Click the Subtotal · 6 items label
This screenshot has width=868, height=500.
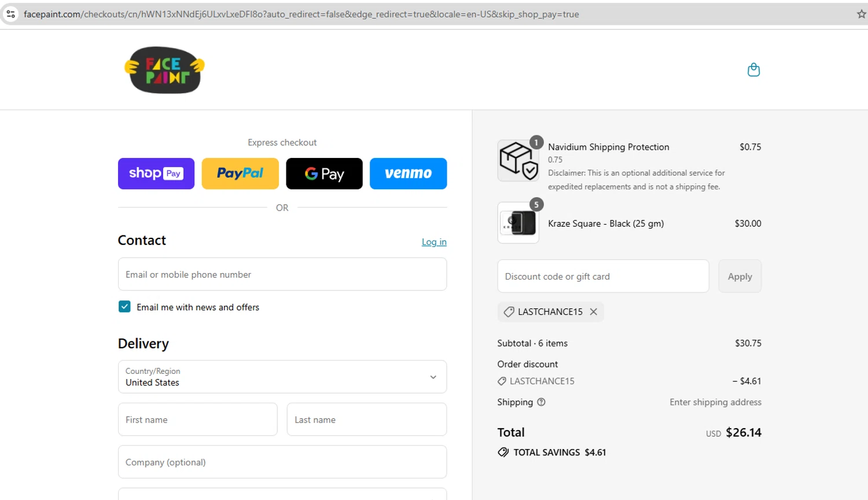(532, 343)
